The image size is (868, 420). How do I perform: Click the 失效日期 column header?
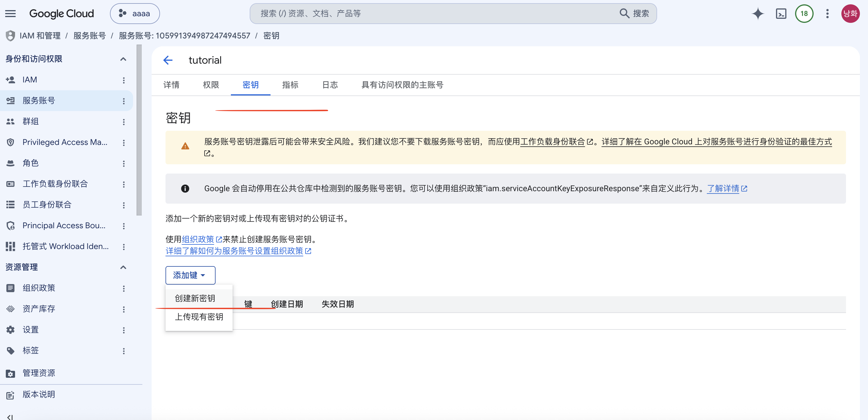tap(338, 304)
